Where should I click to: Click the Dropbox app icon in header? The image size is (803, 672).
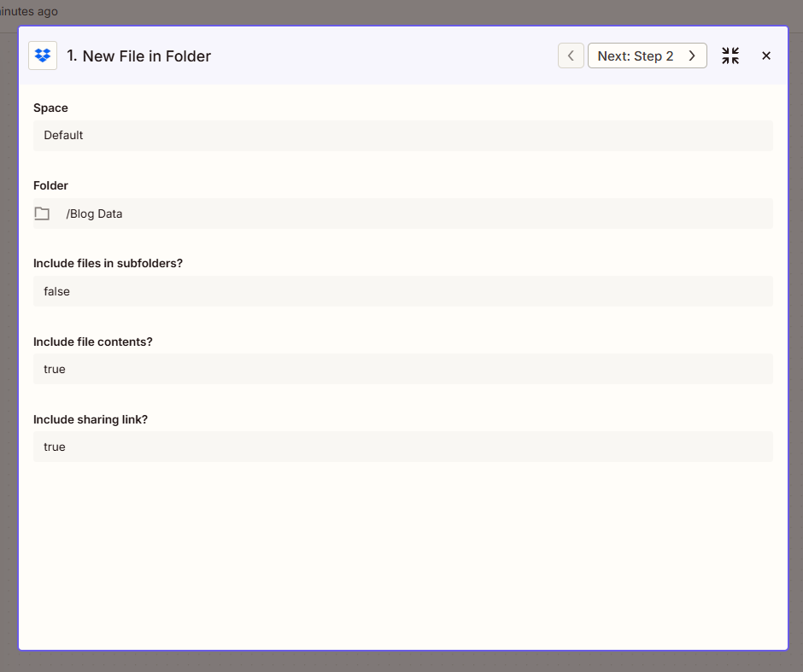click(43, 56)
